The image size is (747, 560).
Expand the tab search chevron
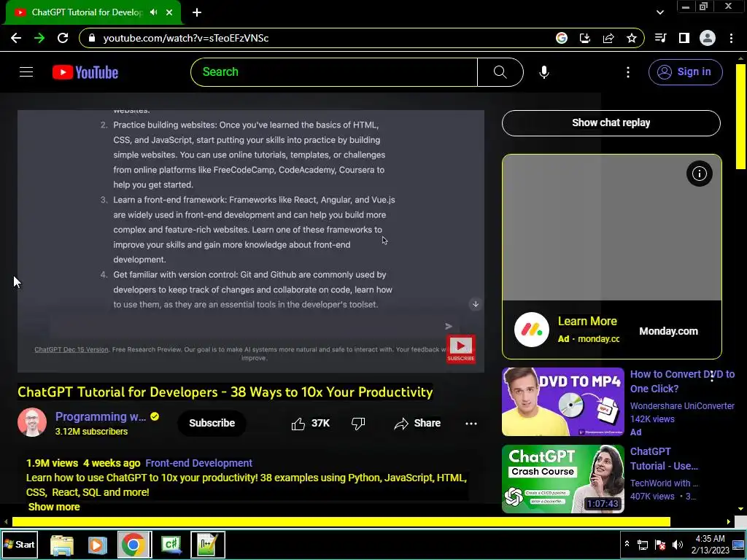659,12
